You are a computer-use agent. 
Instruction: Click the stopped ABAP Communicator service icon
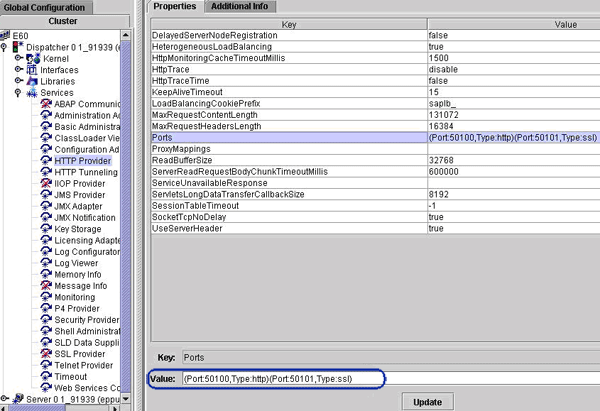coord(46,104)
